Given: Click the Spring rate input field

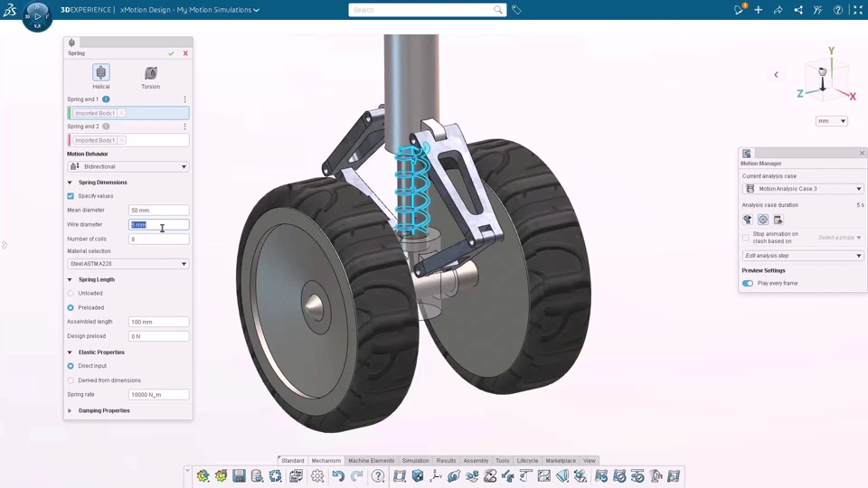Looking at the screenshot, I should (x=159, y=395).
